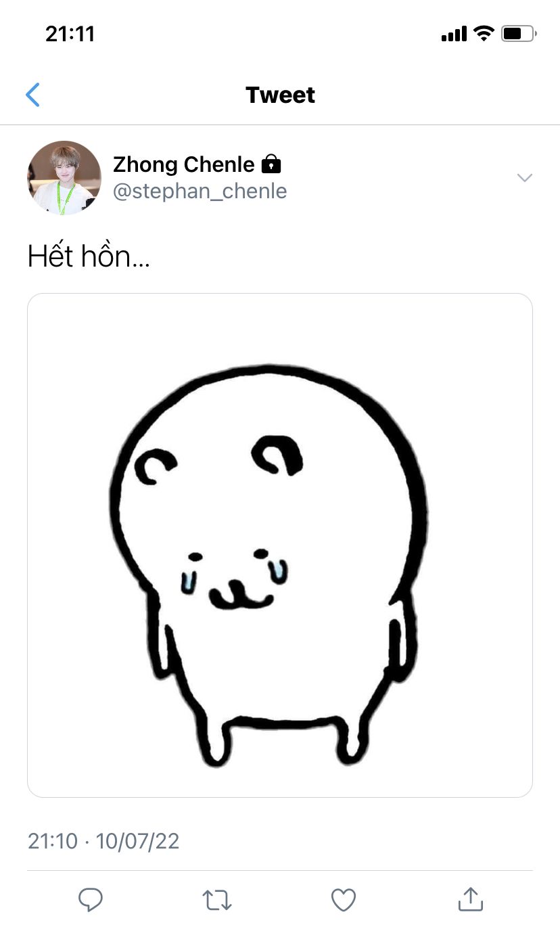The height and width of the screenshot is (927, 560).
Task: Tap the 21:11 status bar clock
Action: click(x=70, y=34)
